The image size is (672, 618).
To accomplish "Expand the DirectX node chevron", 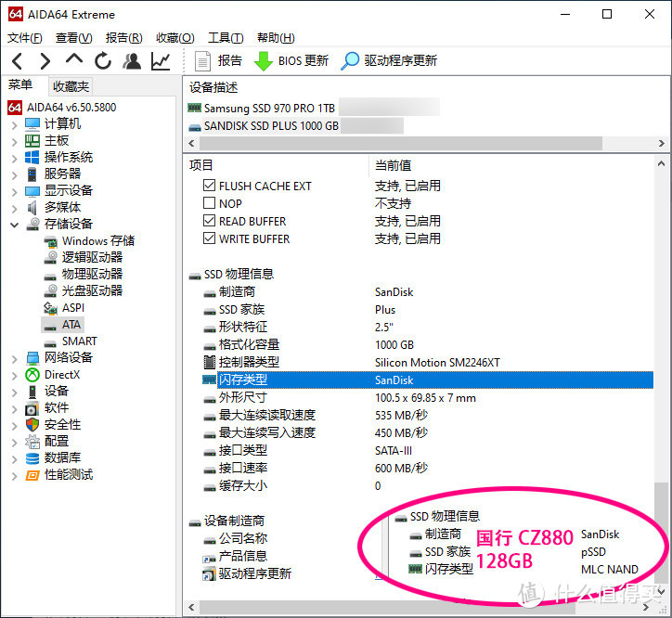I will tap(15, 376).
